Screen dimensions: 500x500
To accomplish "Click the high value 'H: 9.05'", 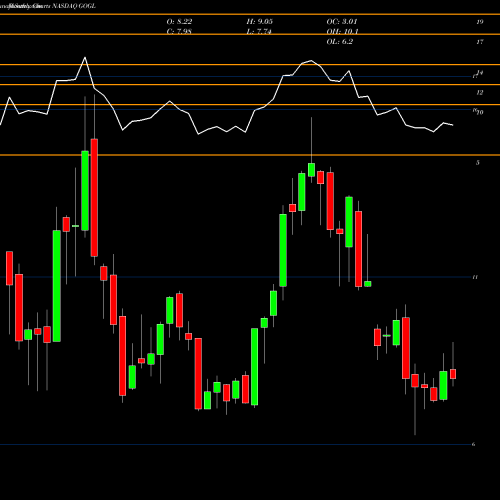I will click(260, 22).
